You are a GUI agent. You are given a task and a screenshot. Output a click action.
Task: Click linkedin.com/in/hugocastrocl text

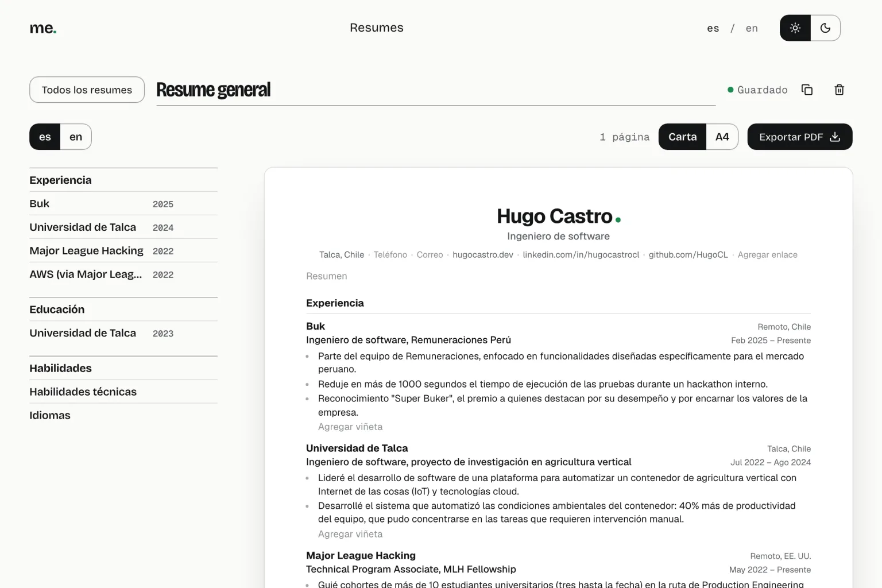click(x=581, y=254)
